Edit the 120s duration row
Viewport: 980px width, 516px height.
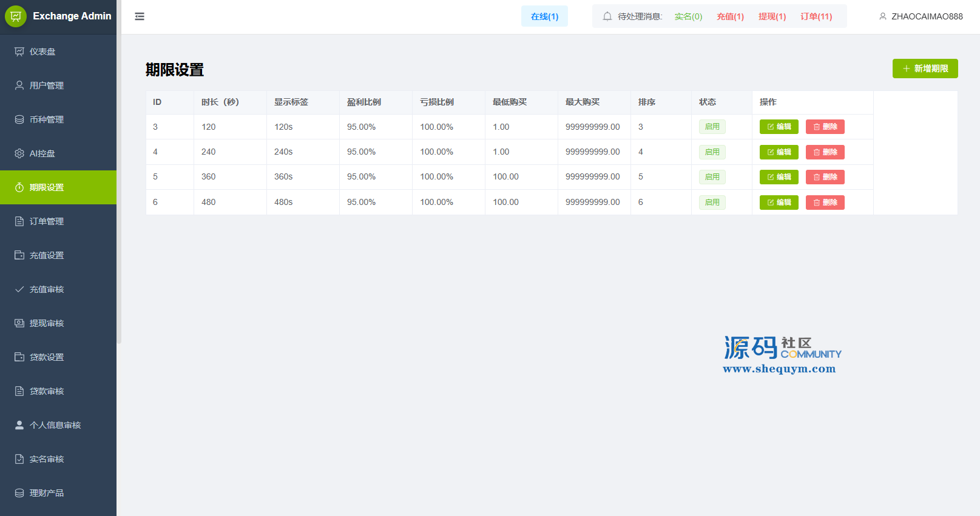click(x=779, y=127)
